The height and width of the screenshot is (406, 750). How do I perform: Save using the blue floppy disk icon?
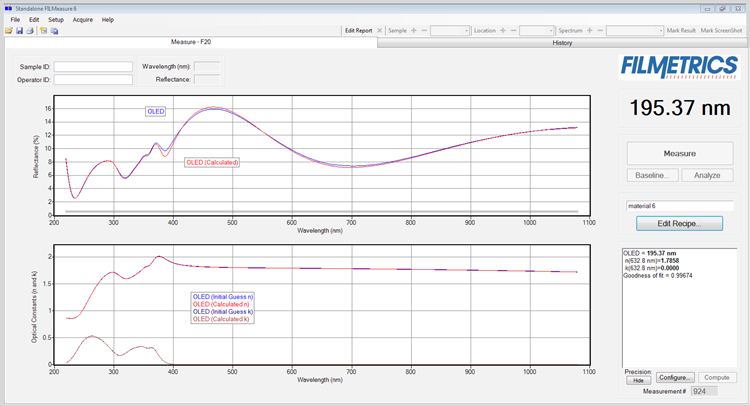click(20, 31)
